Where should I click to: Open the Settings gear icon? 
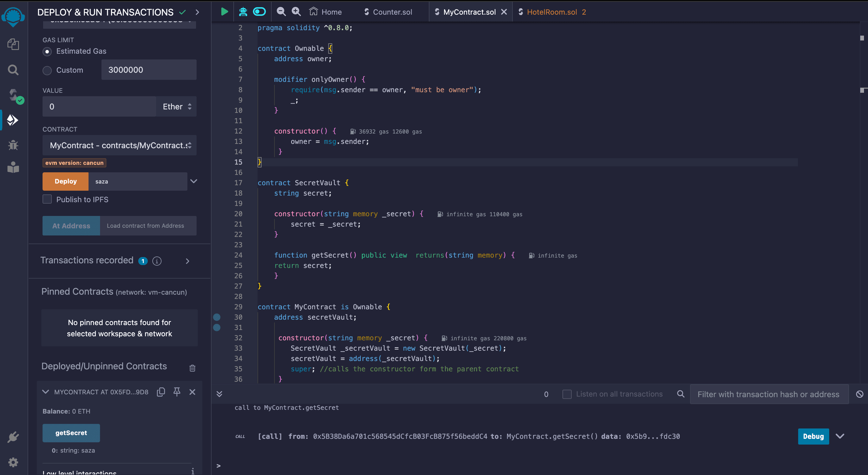click(13, 462)
